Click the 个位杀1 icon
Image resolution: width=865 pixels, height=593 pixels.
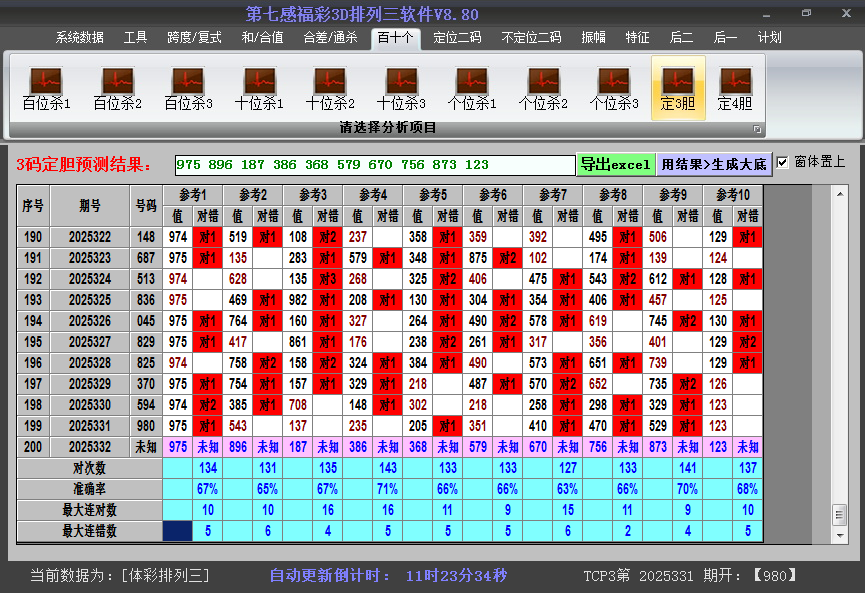473,80
